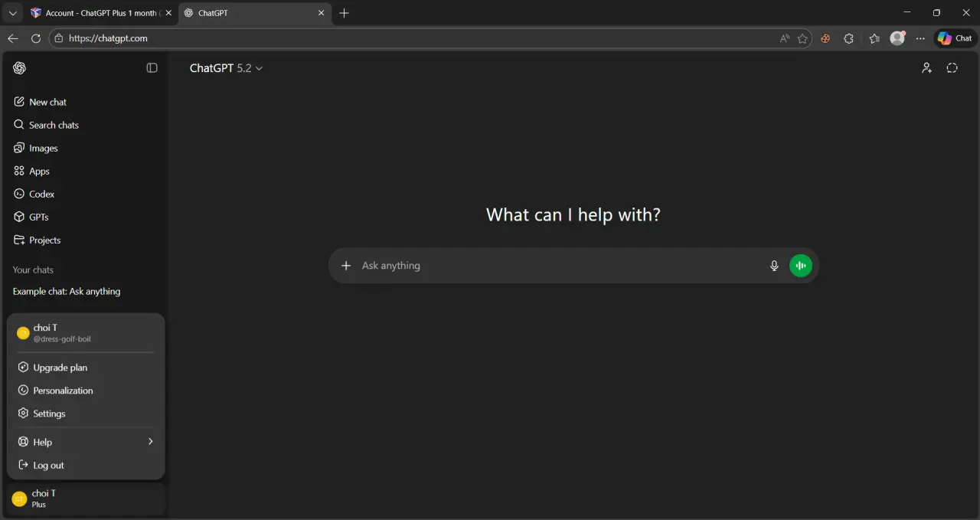Screen dimensions: 980x520
Task: Click the Help lifebuoy icon
Action: pyautogui.click(x=23, y=442)
